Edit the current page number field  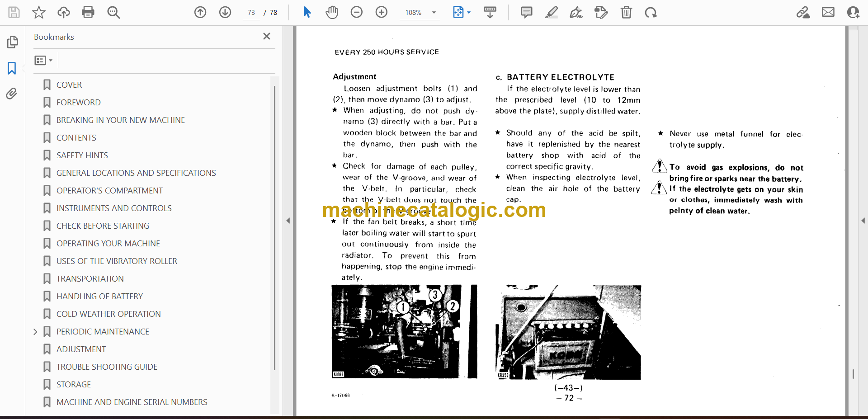(251, 13)
